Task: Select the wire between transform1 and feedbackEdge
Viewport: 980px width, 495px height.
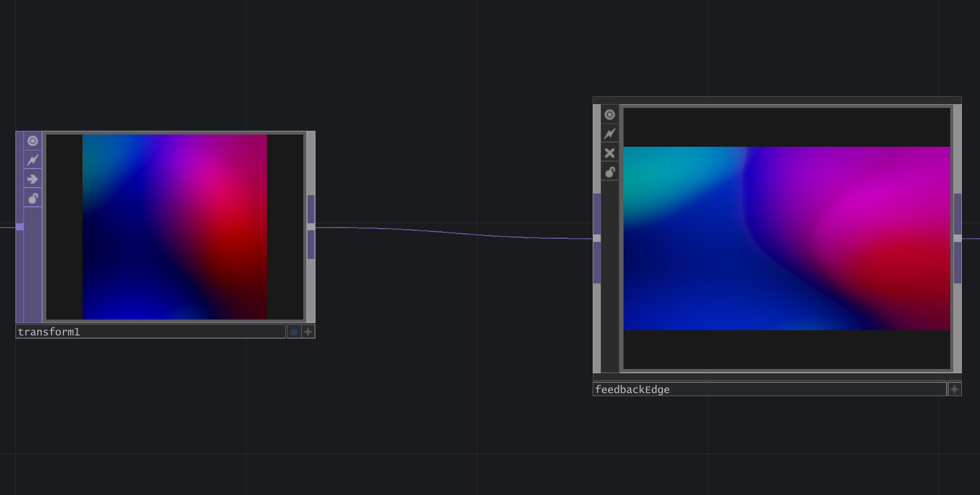Action: (x=454, y=233)
